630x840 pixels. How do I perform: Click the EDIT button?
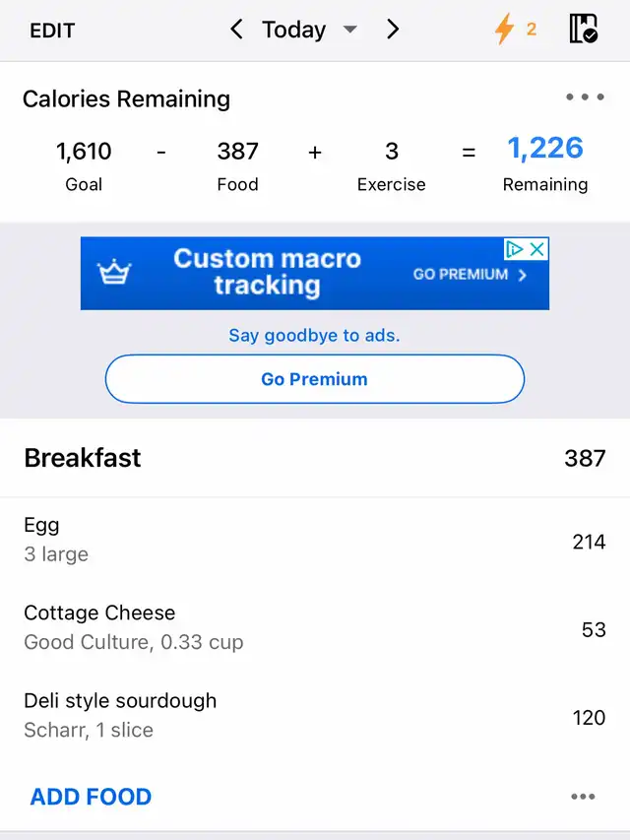click(x=52, y=31)
